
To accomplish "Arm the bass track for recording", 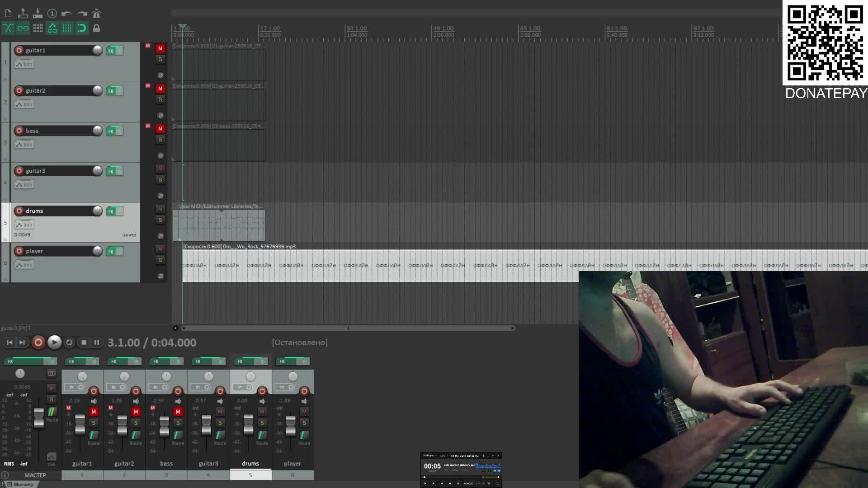I will pos(19,131).
